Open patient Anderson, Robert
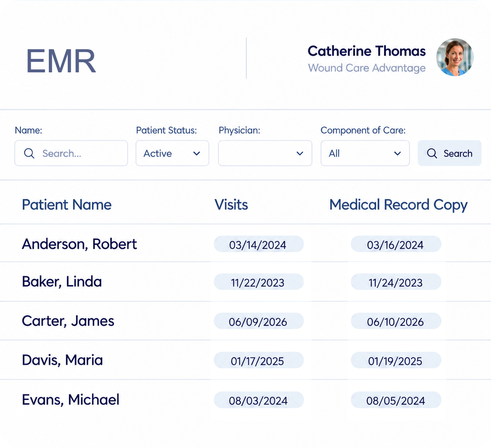This screenshot has width=491, height=448. coord(79,244)
